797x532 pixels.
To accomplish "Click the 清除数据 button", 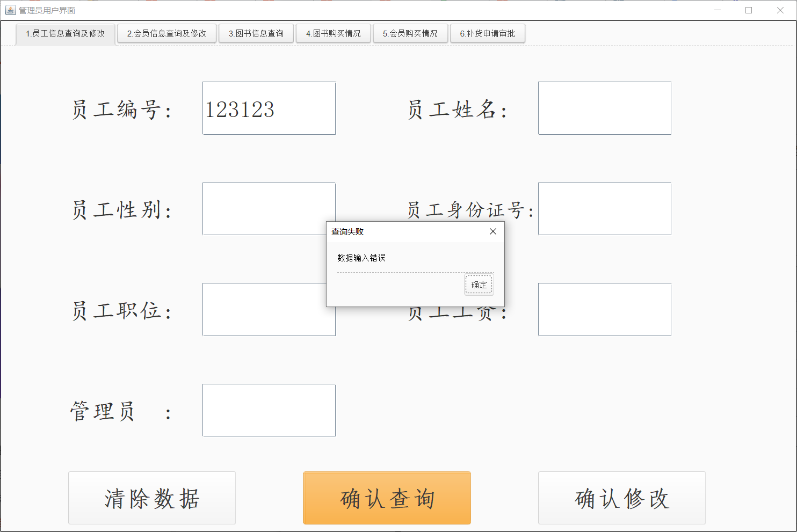I will 152,498.
